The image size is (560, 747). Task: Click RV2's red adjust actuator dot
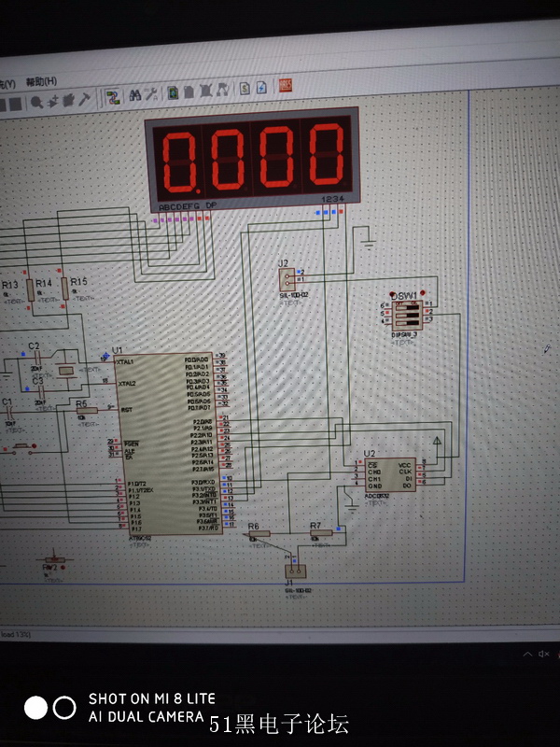(63, 568)
